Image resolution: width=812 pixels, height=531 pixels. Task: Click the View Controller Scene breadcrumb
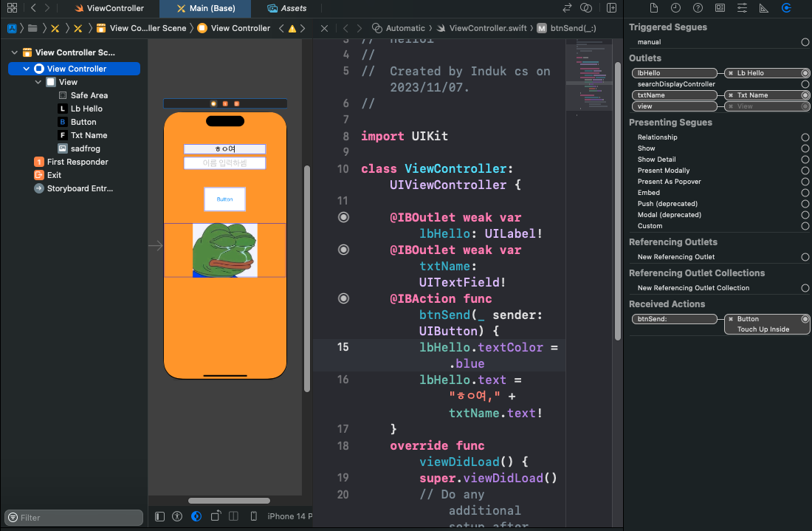[x=142, y=28]
